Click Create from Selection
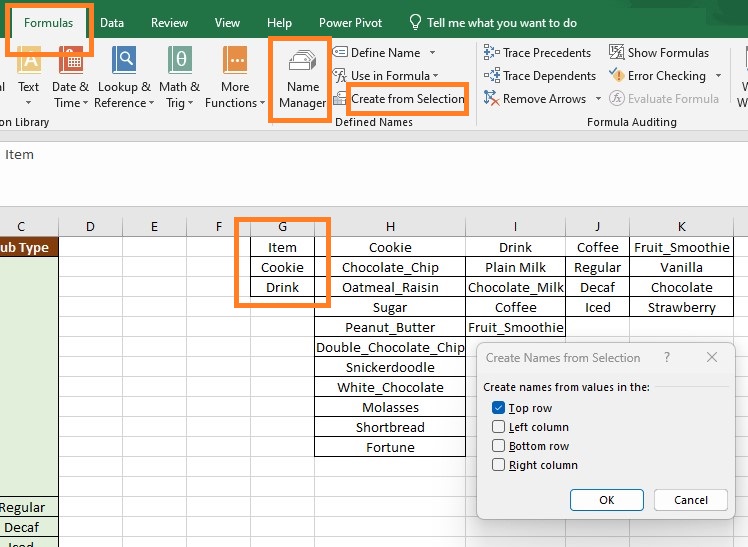748x547 pixels. 407,99
